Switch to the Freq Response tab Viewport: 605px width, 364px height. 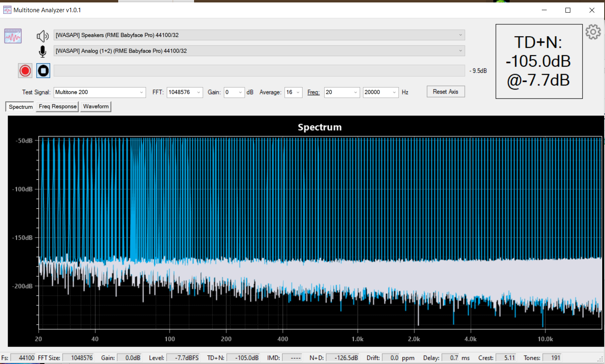pos(57,106)
